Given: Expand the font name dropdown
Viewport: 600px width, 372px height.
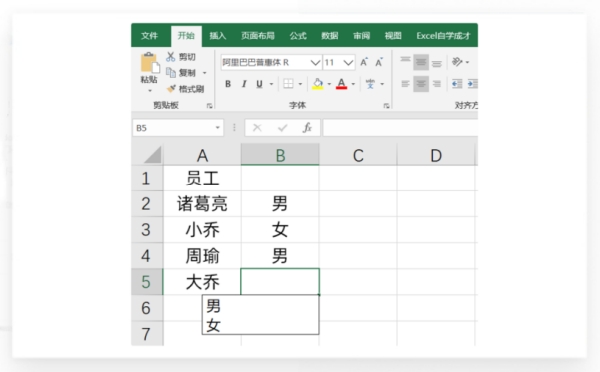Looking at the screenshot, I should coord(315,62).
